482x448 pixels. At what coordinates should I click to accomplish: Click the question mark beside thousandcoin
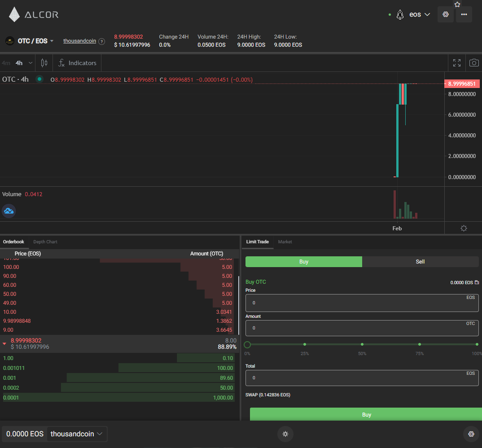point(101,41)
